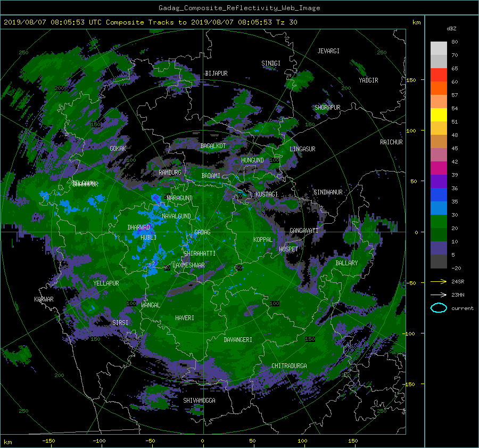
Task: Click the YELLAPUR city label
Action: (106, 283)
